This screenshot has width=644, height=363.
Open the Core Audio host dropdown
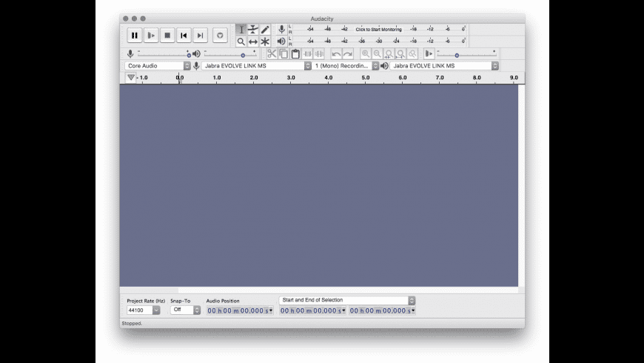pyautogui.click(x=158, y=66)
